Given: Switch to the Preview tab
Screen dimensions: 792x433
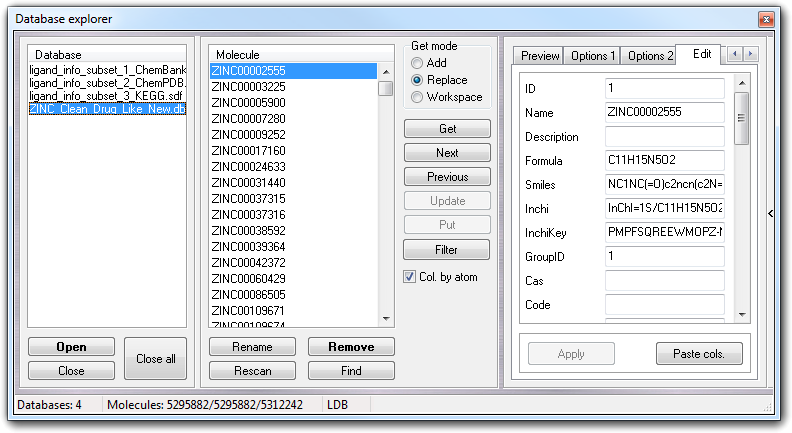Looking at the screenshot, I should pos(539,56).
